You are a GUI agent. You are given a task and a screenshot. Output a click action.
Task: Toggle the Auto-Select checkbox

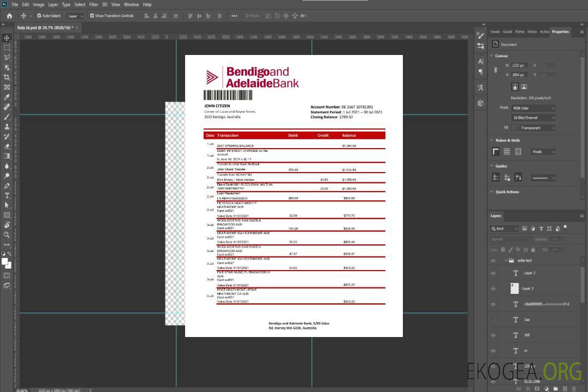click(x=39, y=16)
